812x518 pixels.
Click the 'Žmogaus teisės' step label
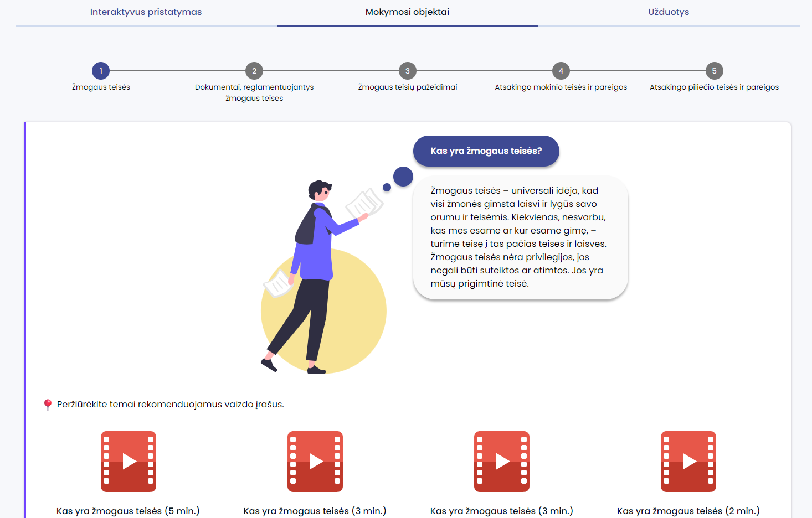(x=101, y=87)
